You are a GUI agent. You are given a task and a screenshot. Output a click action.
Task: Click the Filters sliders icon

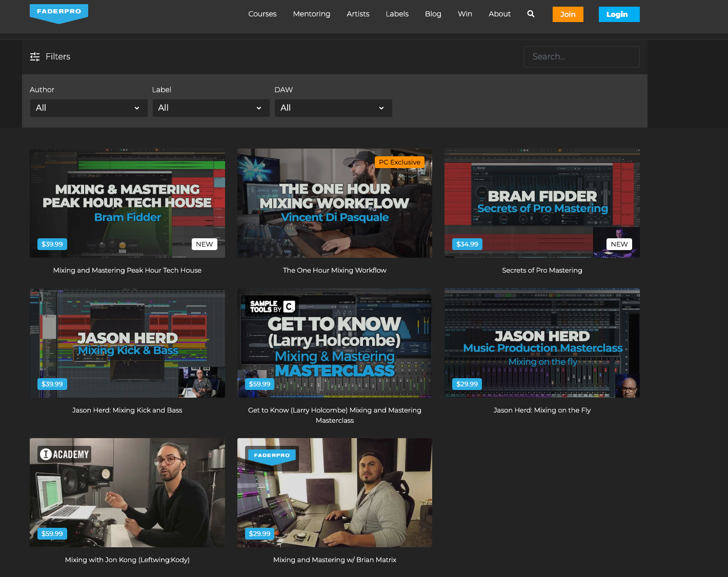(x=34, y=57)
